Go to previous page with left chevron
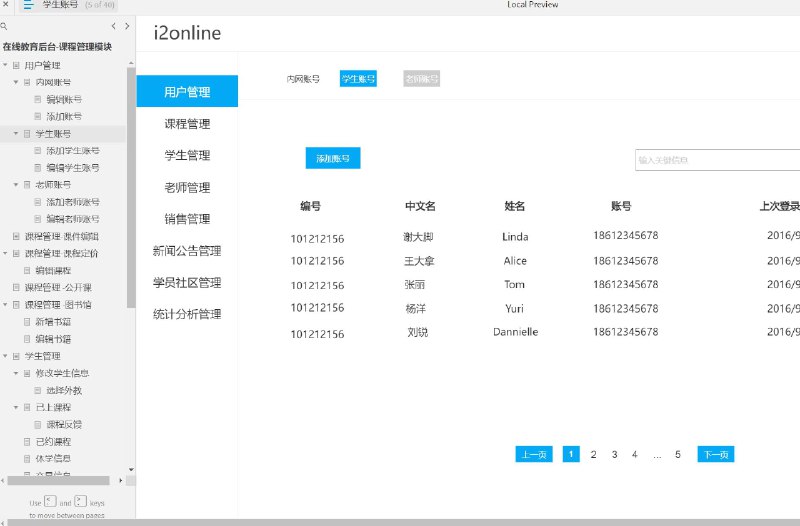 pyautogui.click(x=113, y=26)
